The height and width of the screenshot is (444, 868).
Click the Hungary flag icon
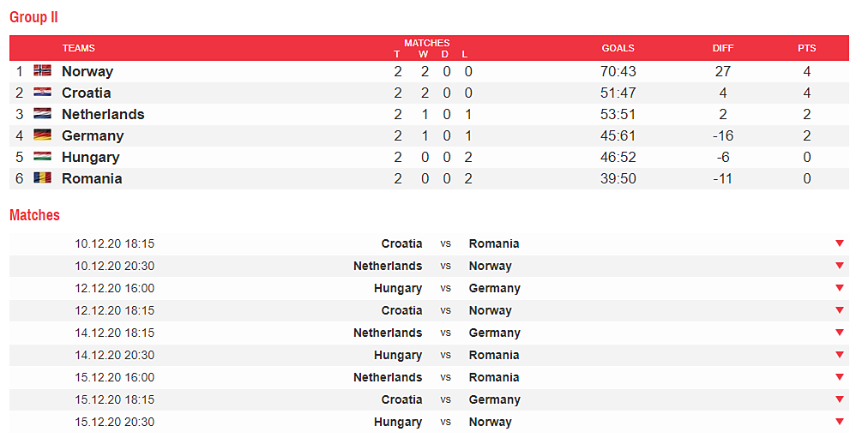point(42,157)
